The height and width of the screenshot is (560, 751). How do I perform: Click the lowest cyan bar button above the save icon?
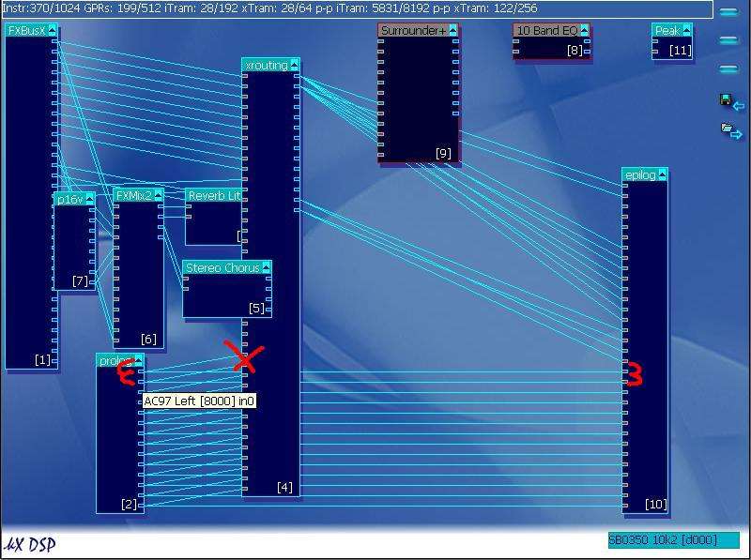click(728, 69)
